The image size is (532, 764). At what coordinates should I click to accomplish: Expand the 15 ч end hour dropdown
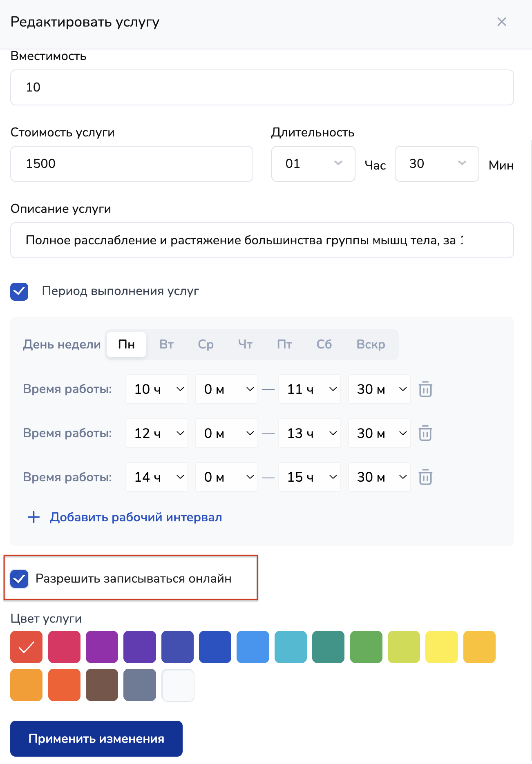(x=309, y=477)
